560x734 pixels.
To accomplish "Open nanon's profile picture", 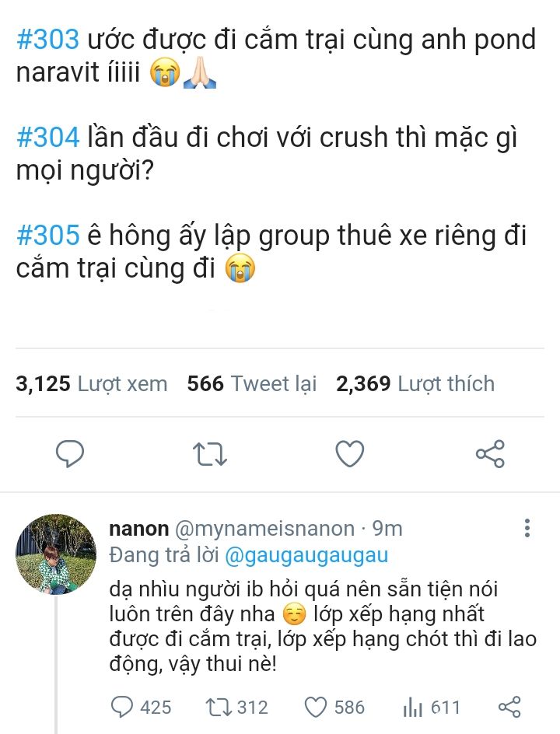I will tap(56, 554).
